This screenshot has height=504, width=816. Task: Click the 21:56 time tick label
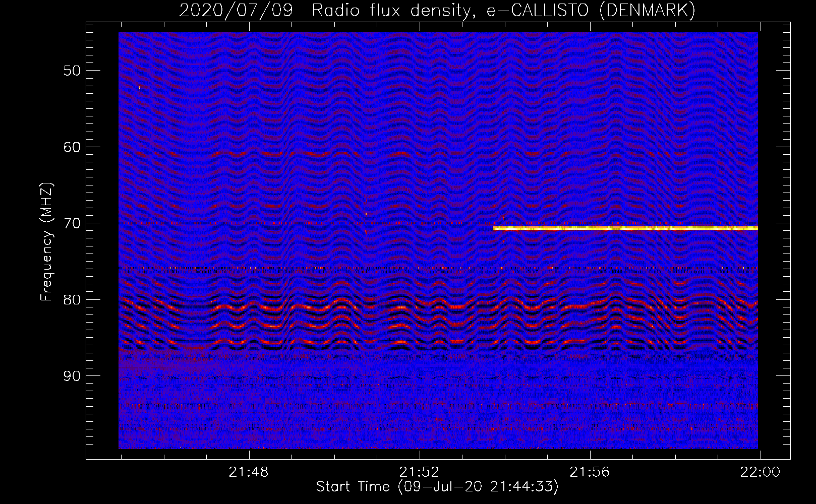pyautogui.click(x=590, y=472)
